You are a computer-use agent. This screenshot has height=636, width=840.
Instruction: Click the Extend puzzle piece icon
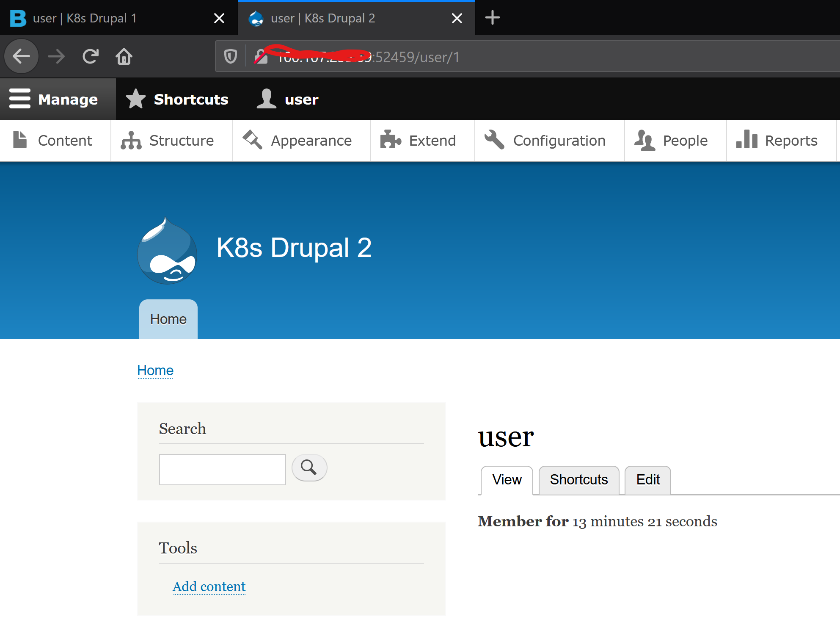391,139
